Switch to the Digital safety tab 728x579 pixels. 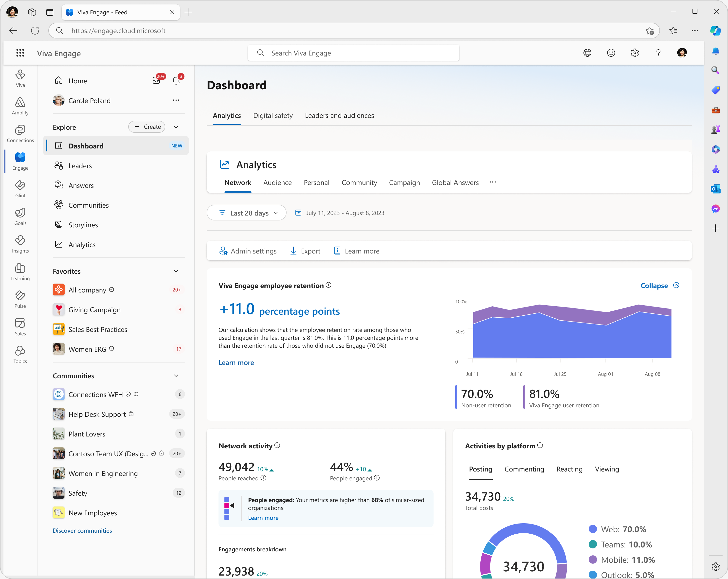tap(273, 116)
